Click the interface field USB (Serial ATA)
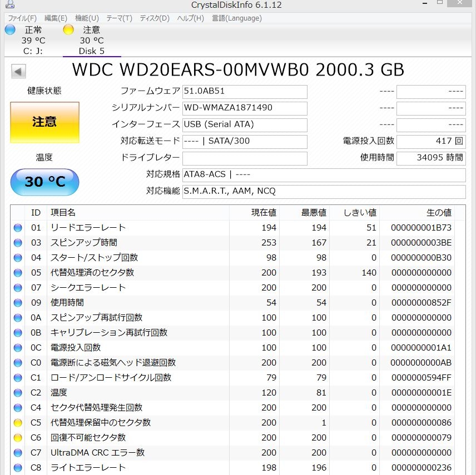 tap(245, 125)
